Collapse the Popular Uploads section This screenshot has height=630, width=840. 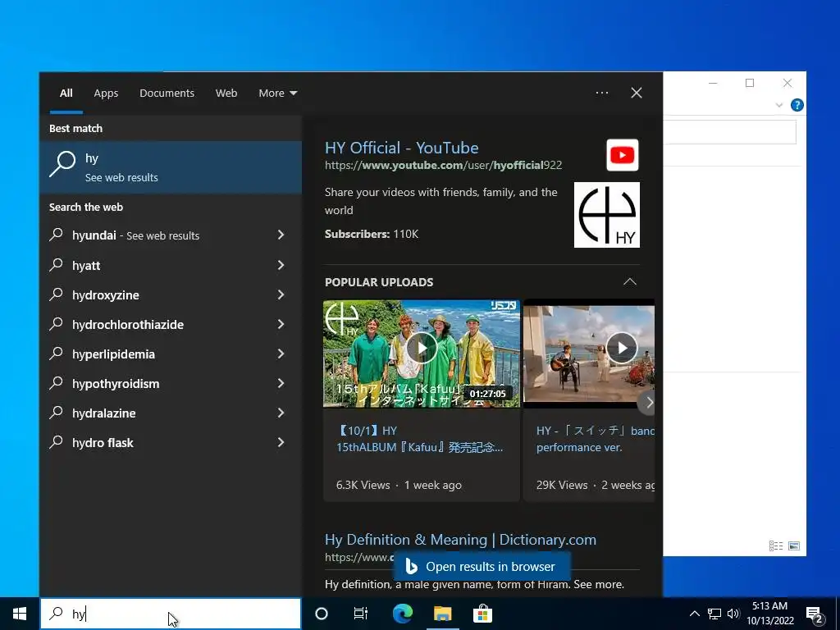(630, 282)
